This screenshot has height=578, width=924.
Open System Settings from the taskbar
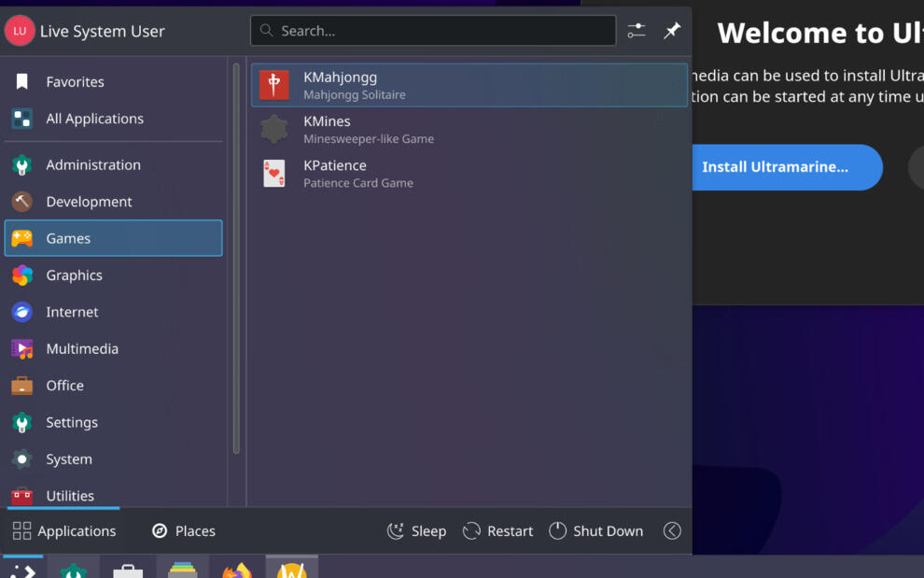pyautogui.click(x=74, y=568)
